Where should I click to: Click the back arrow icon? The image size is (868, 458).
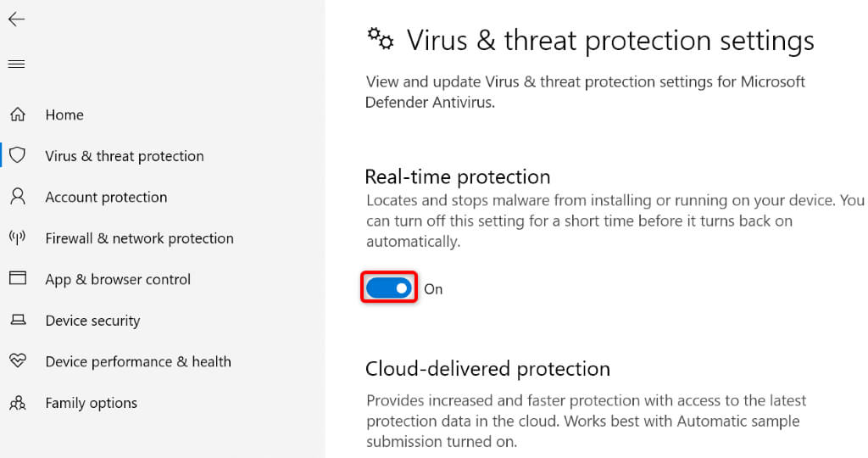point(16,20)
